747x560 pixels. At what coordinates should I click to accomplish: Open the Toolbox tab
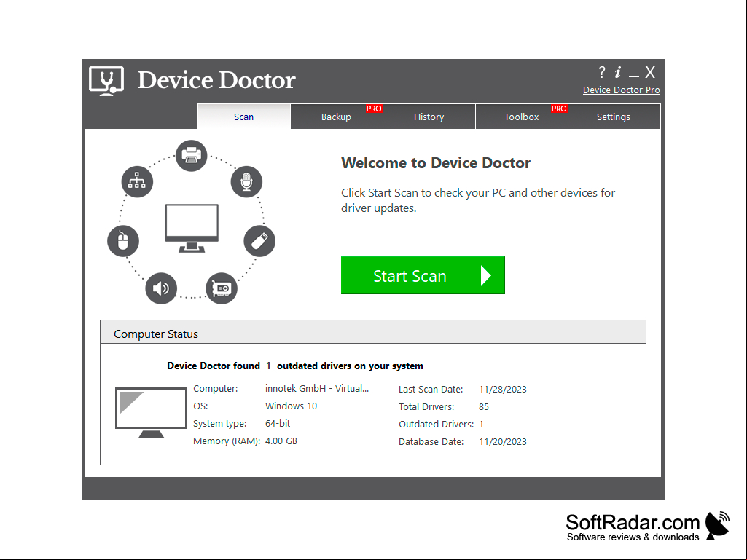522,117
